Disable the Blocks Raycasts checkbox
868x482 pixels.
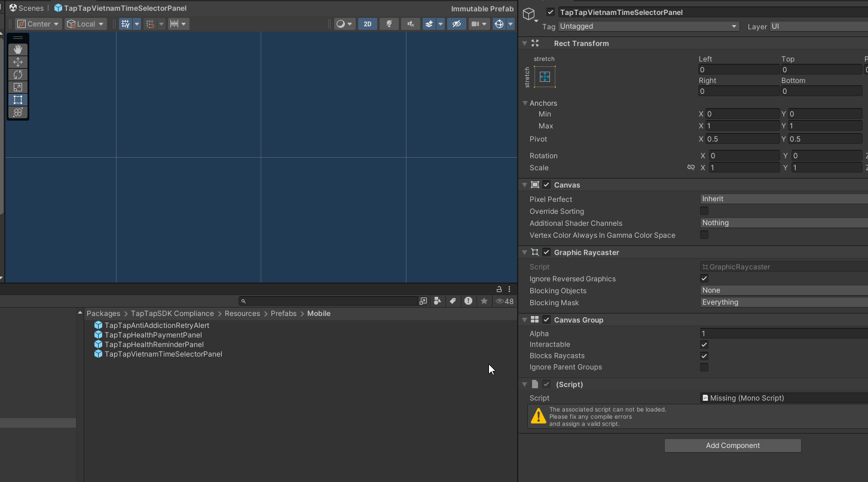[x=704, y=356]
